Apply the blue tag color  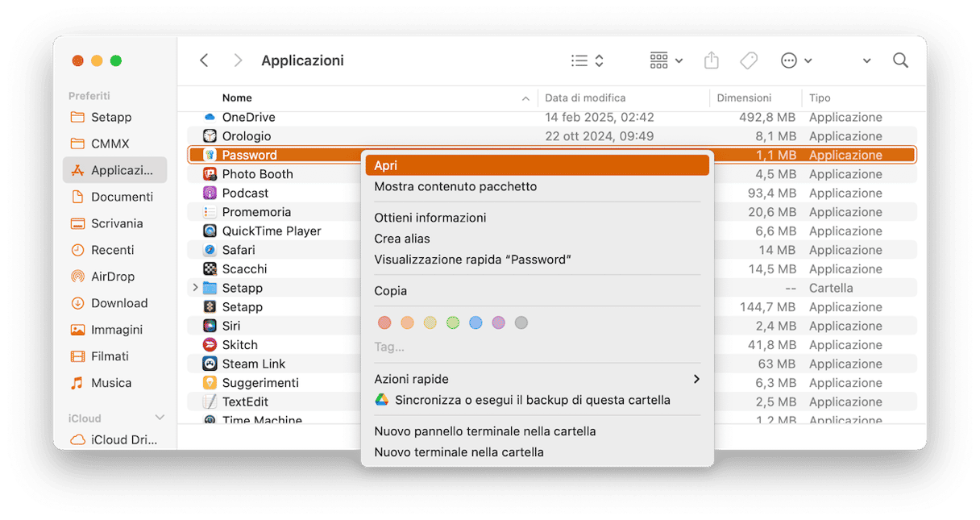(475, 322)
